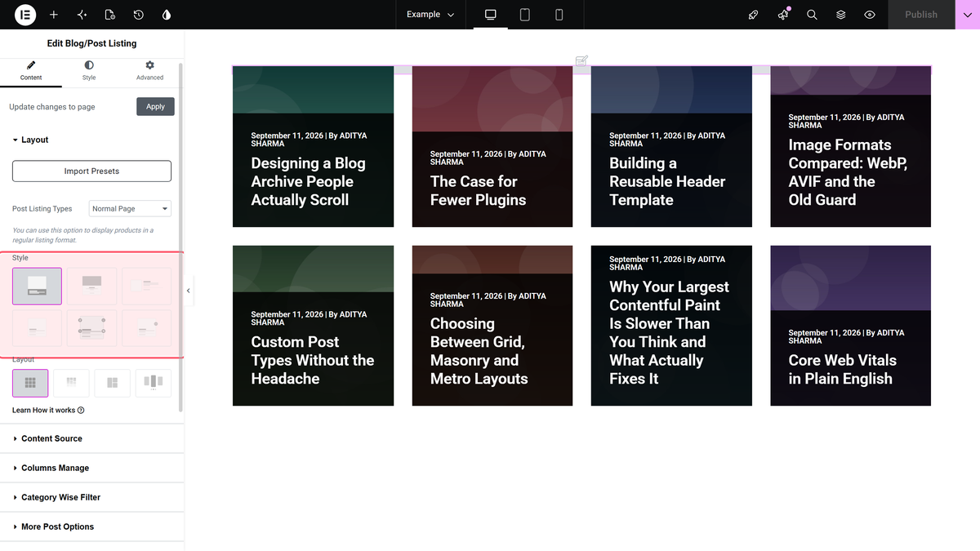Image resolution: width=980 pixels, height=551 pixels.
Task: Choose the grid Layout option
Action: pos(30,383)
